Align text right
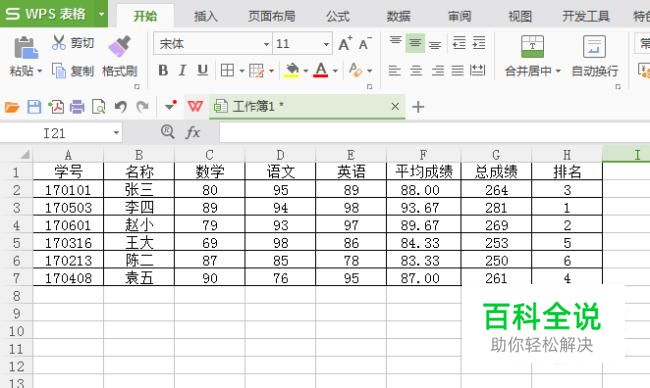This screenshot has width=650, height=388. point(438,71)
